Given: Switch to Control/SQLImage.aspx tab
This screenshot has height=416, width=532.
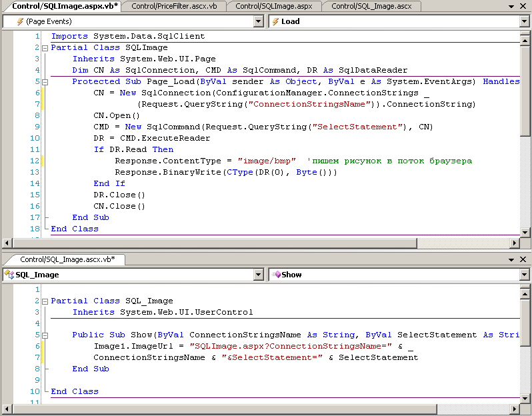Looking at the screenshot, I should coord(274,6).
